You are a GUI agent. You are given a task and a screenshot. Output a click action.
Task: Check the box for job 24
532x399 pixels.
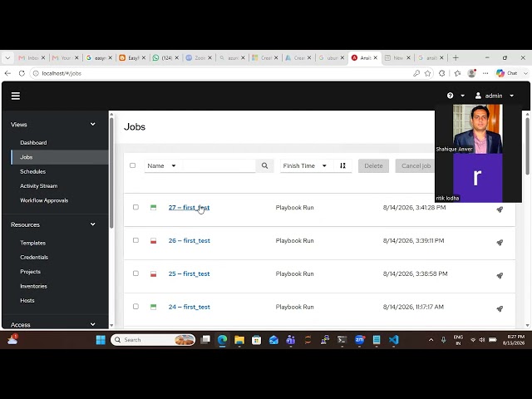click(x=135, y=307)
